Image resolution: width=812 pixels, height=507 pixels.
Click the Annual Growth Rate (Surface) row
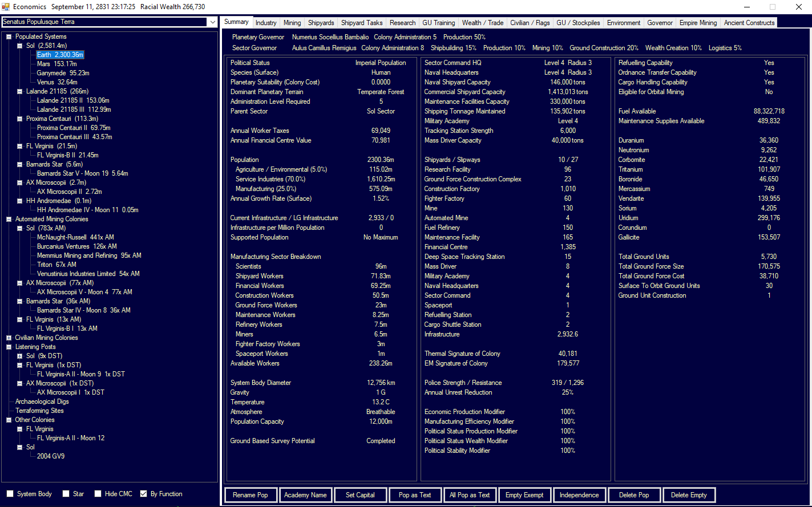click(321, 198)
